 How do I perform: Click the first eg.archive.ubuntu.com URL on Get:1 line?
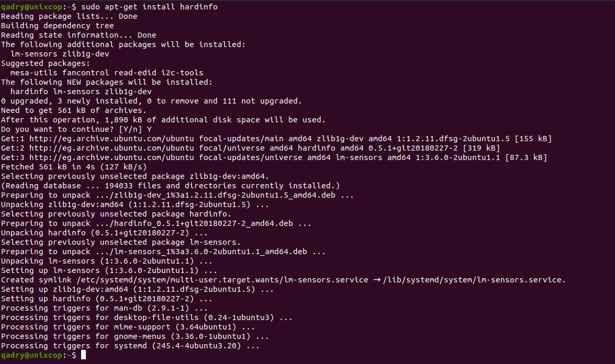coord(112,139)
